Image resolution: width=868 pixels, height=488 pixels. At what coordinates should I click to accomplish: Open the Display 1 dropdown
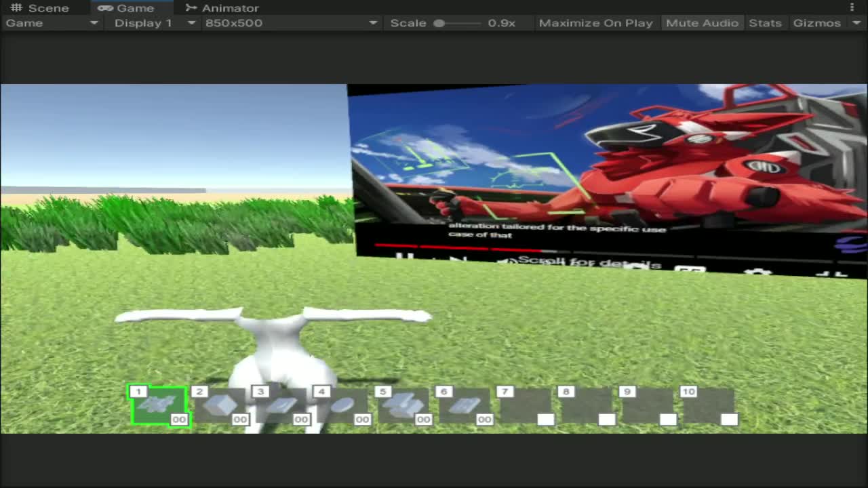[154, 23]
